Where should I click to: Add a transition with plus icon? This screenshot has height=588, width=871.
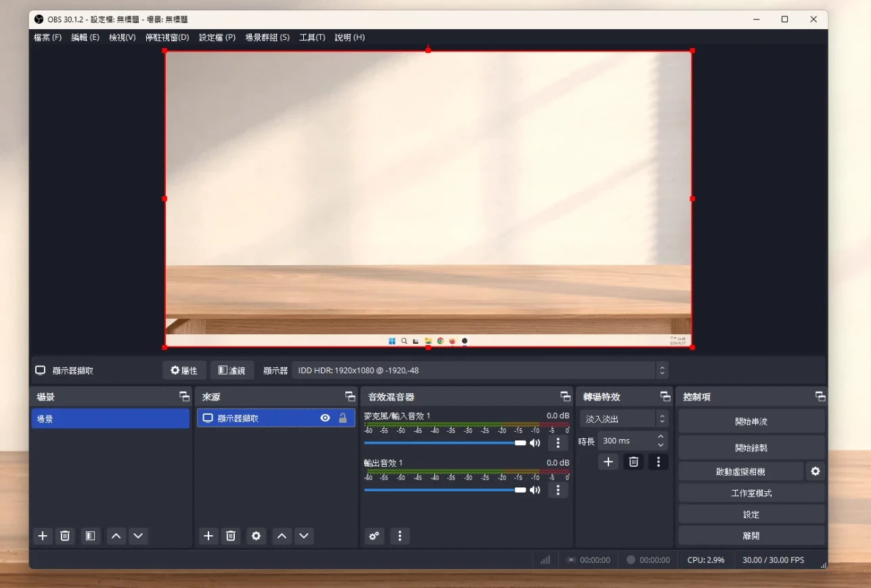[x=608, y=461]
